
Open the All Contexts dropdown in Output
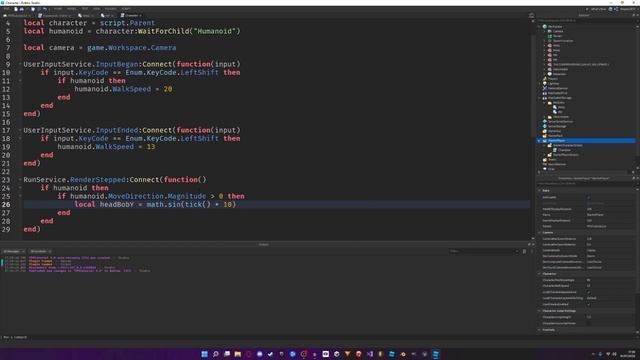(40, 251)
